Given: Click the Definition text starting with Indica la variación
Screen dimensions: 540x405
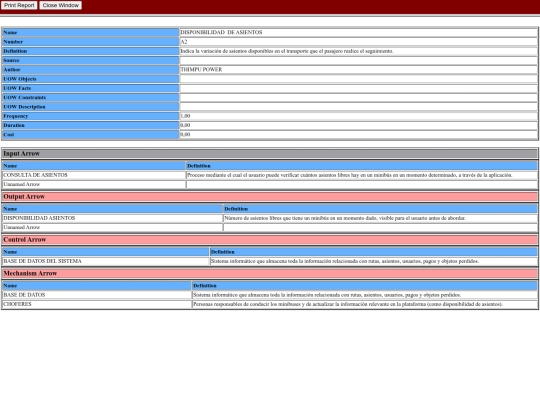Looking at the screenshot, I should click(x=287, y=51).
